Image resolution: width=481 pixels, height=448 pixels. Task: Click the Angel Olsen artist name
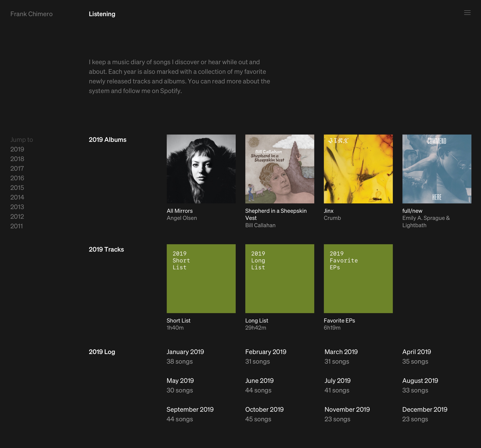click(182, 218)
